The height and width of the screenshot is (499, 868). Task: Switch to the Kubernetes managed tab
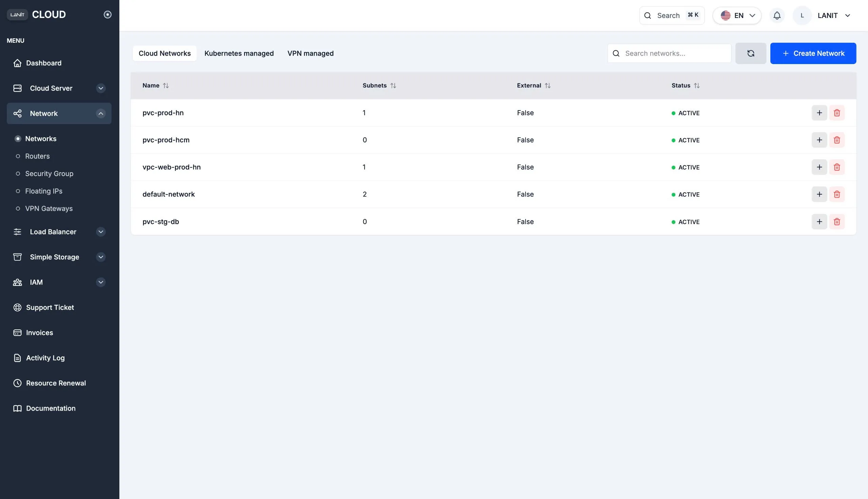click(x=239, y=54)
